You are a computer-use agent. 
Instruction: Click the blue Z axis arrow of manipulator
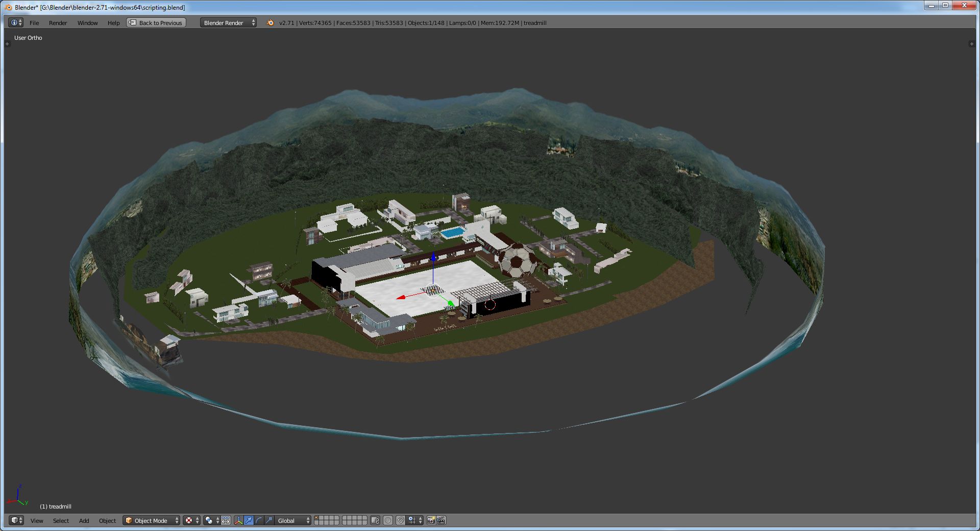433,257
